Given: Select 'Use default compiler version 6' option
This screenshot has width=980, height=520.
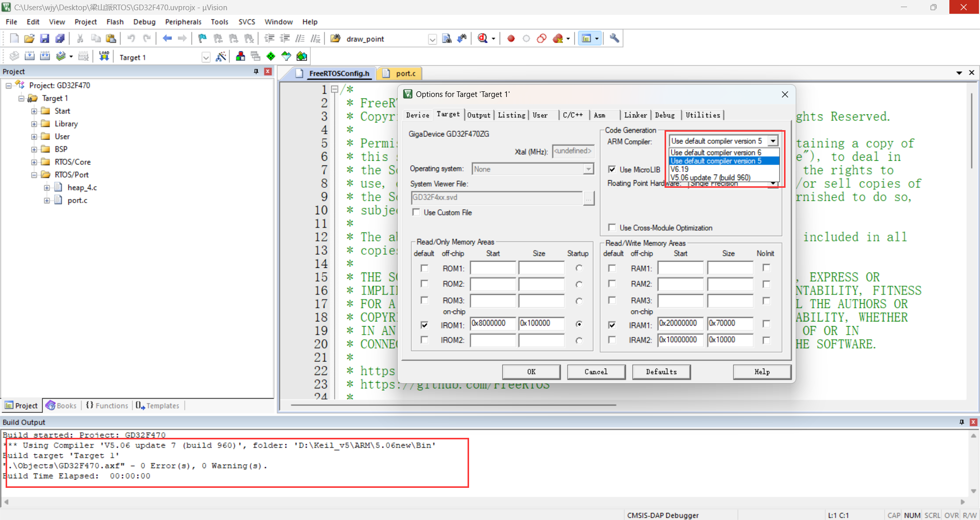Looking at the screenshot, I should 716,153.
